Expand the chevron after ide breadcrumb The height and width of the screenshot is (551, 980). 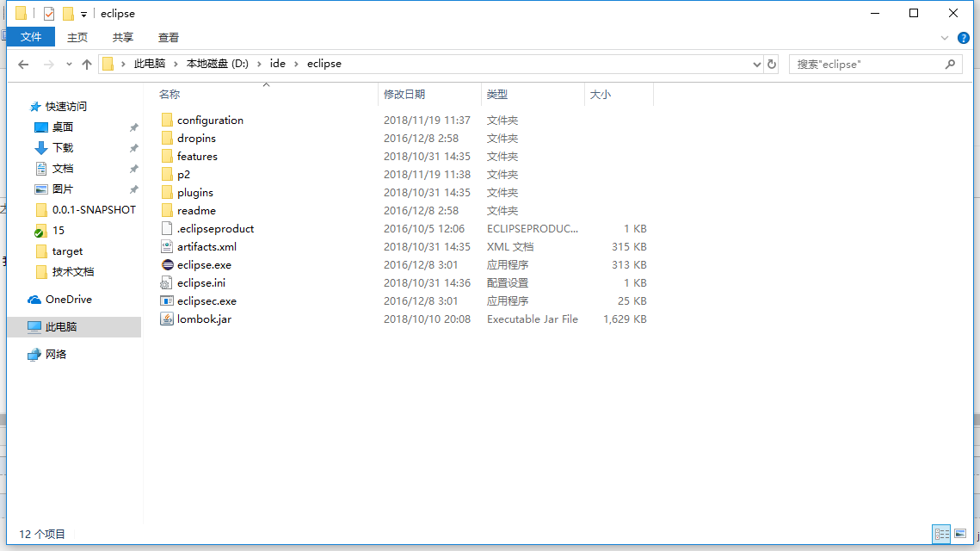click(x=296, y=64)
